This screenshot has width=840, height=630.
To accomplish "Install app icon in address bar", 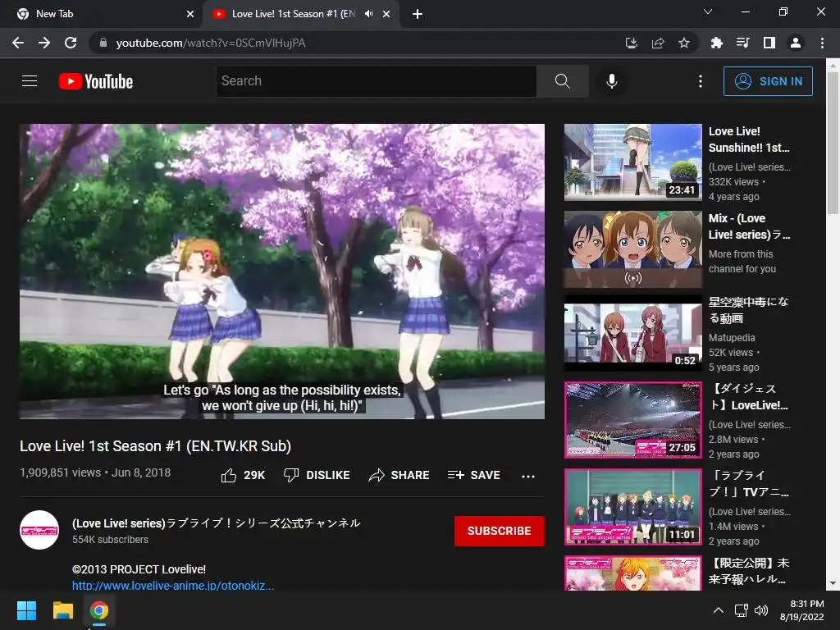I will coord(631,43).
